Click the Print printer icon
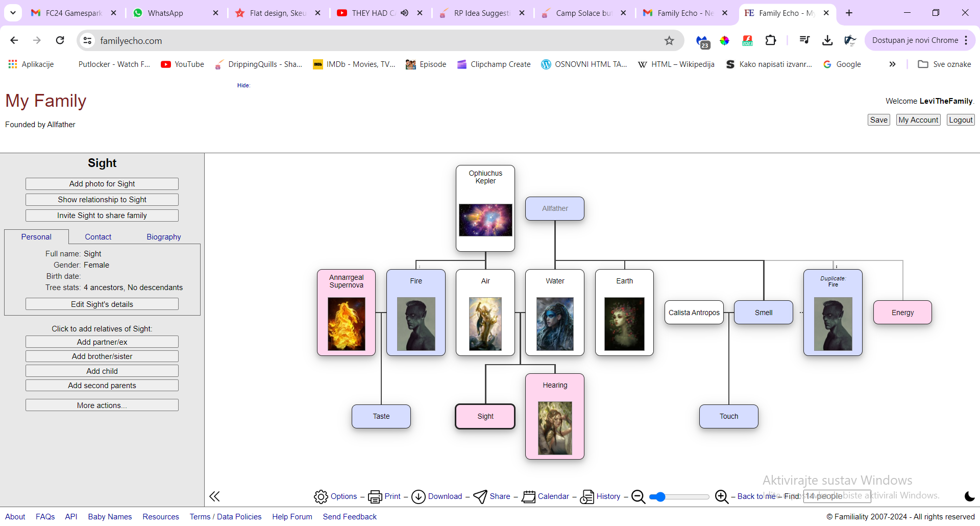This screenshot has height=526, width=980. (x=375, y=496)
